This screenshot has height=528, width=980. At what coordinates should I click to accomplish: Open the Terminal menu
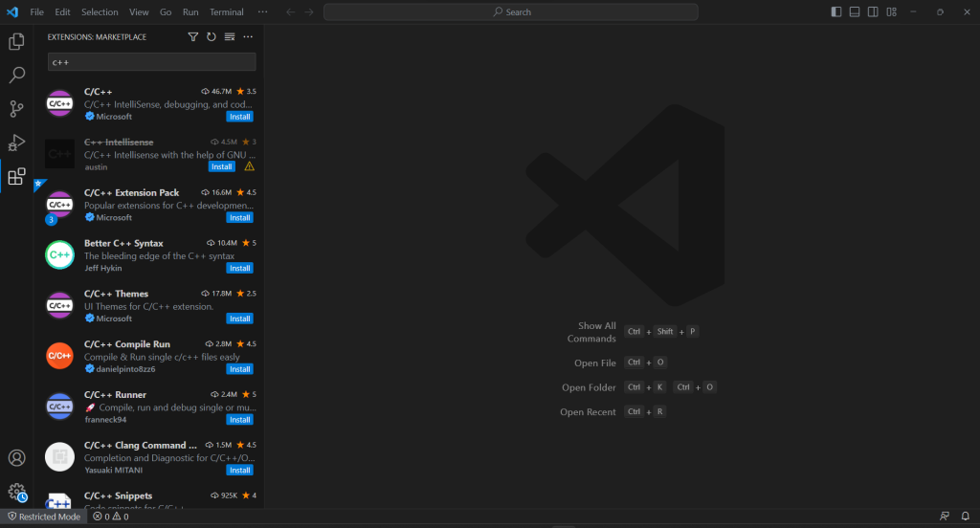(x=226, y=12)
